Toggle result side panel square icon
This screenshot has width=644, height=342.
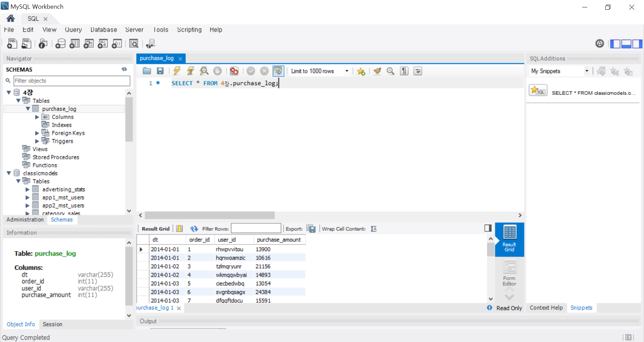488,228
